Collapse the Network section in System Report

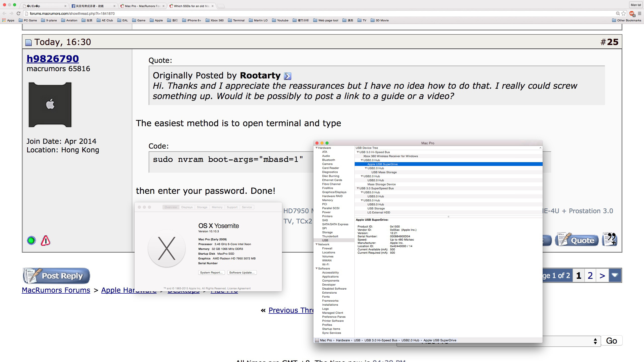[317, 244]
